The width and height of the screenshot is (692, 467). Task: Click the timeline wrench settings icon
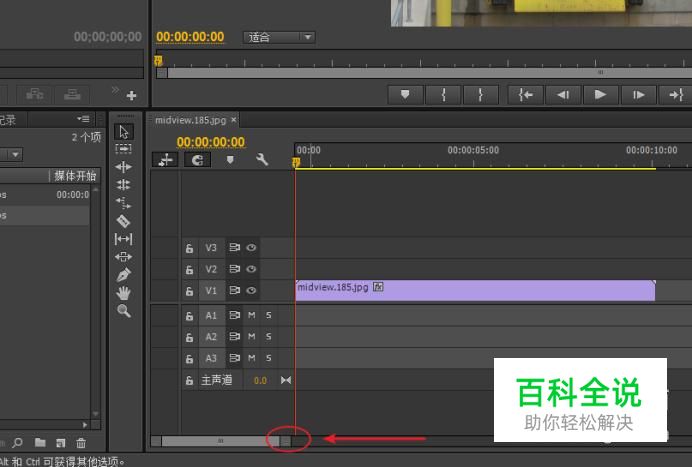(262, 159)
